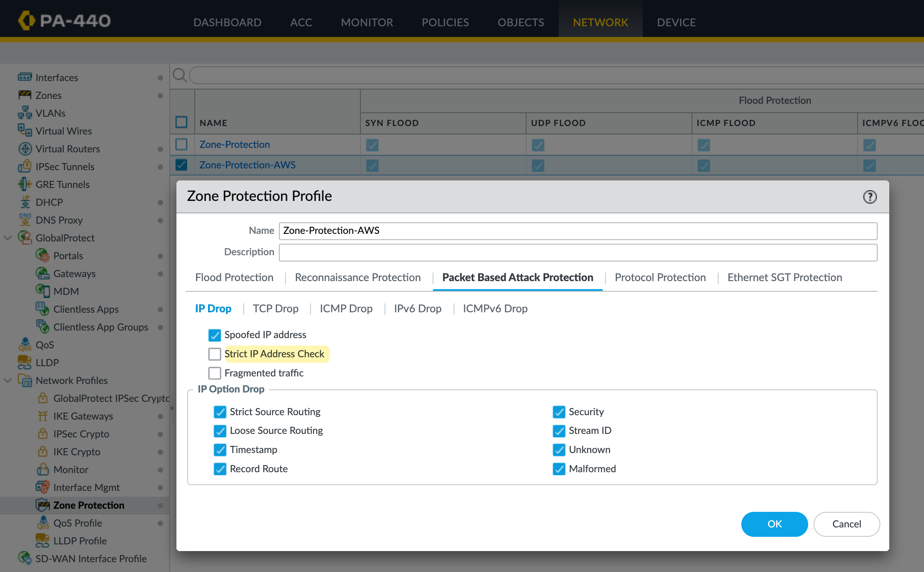Click the Interfaces sidebar icon

[x=25, y=77]
